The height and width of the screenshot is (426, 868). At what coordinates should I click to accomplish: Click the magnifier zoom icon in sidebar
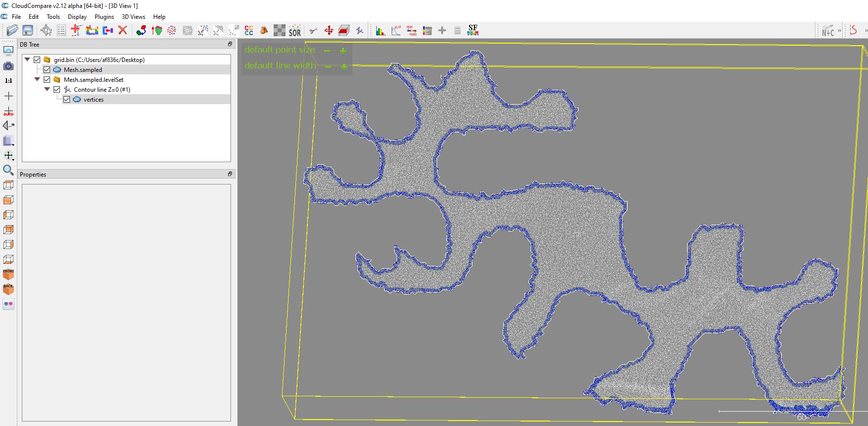tap(8, 170)
